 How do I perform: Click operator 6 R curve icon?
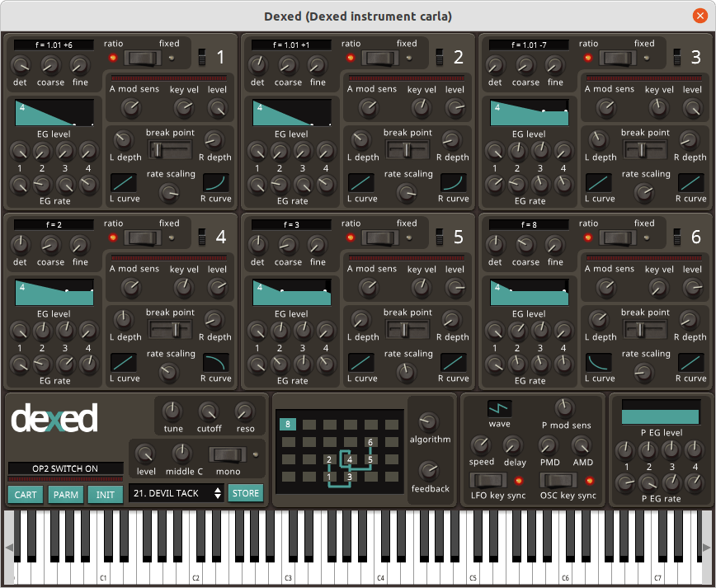(691, 363)
